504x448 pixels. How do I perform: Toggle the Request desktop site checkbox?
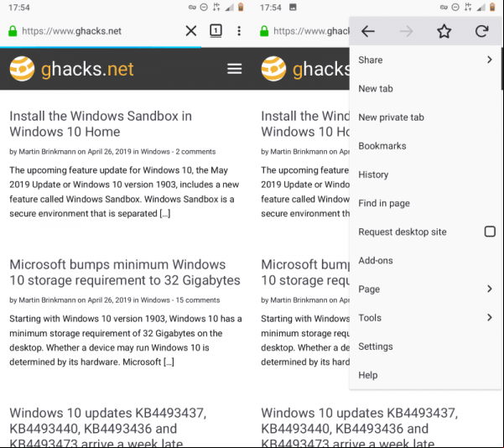(x=490, y=232)
